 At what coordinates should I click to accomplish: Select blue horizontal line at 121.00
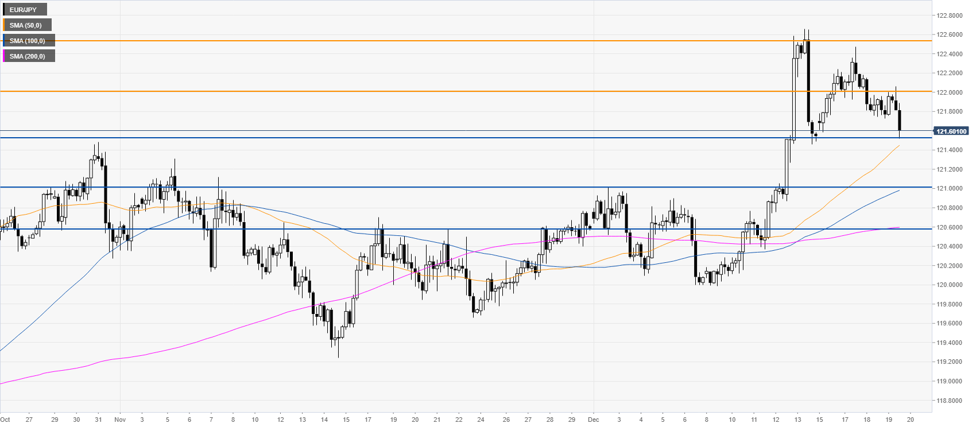(466, 187)
